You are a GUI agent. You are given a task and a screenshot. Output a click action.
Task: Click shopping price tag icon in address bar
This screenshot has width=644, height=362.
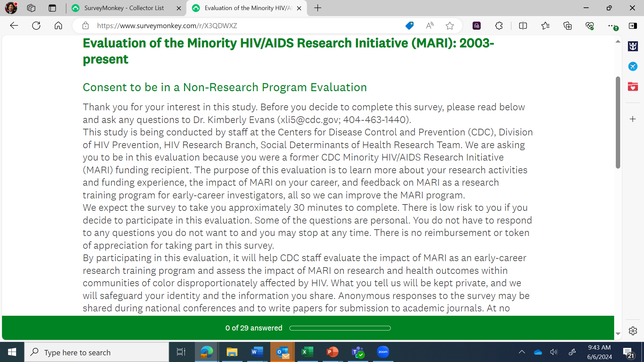tap(409, 26)
